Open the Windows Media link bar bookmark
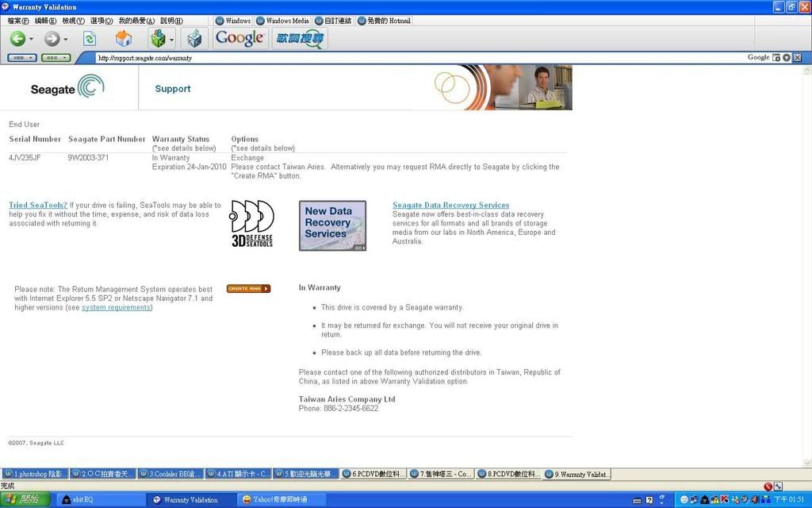 [283, 21]
